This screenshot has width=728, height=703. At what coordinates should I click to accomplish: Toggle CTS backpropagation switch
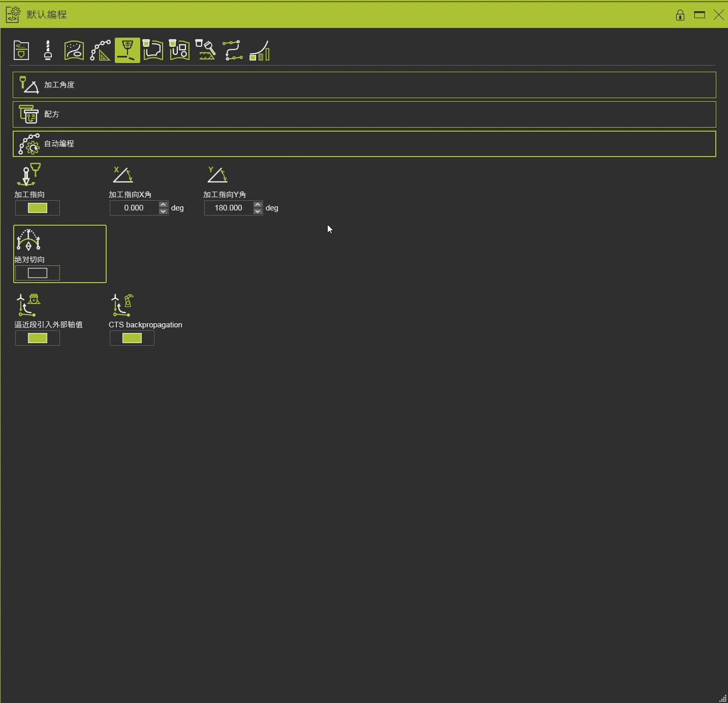coord(132,338)
